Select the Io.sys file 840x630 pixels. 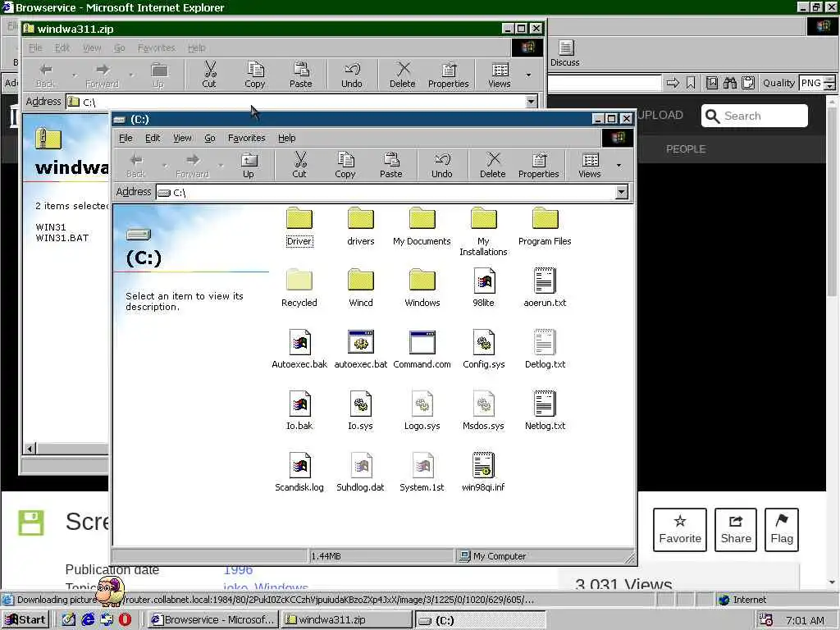pos(361,411)
